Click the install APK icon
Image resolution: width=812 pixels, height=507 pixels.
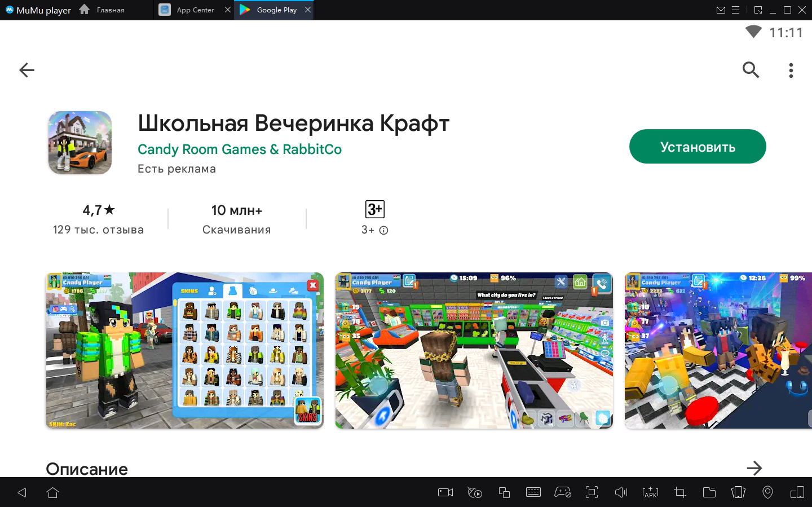click(x=650, y=492)
